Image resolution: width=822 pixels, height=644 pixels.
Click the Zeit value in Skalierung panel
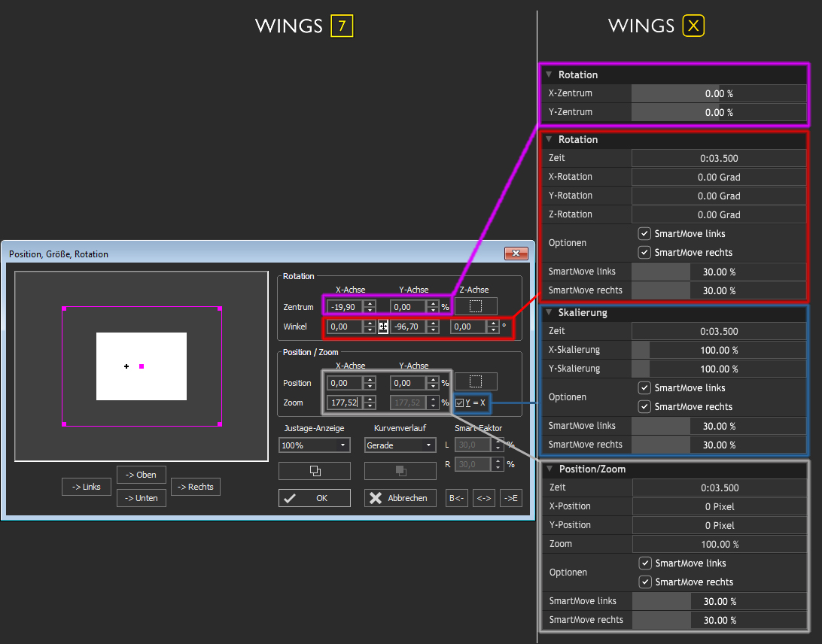pyautogui.click(x=719, y=331)
